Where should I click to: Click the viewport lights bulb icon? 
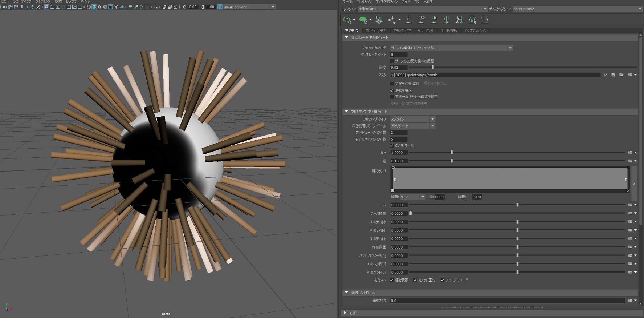tap(116, 7)
